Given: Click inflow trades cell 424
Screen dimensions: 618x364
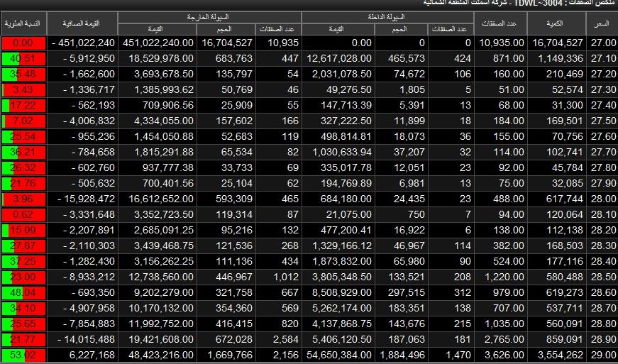Looking at the screenshot, I should point(451,58).
